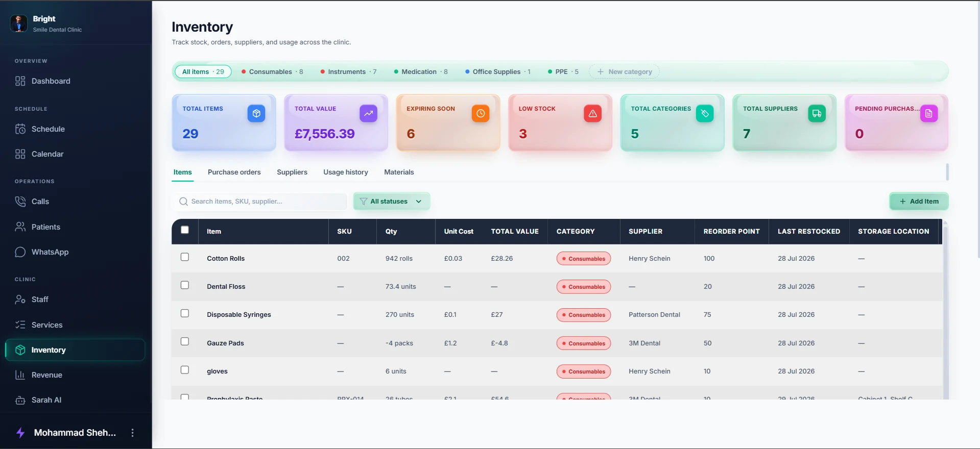Click the Revenue bar chart icon

(20, 375)
